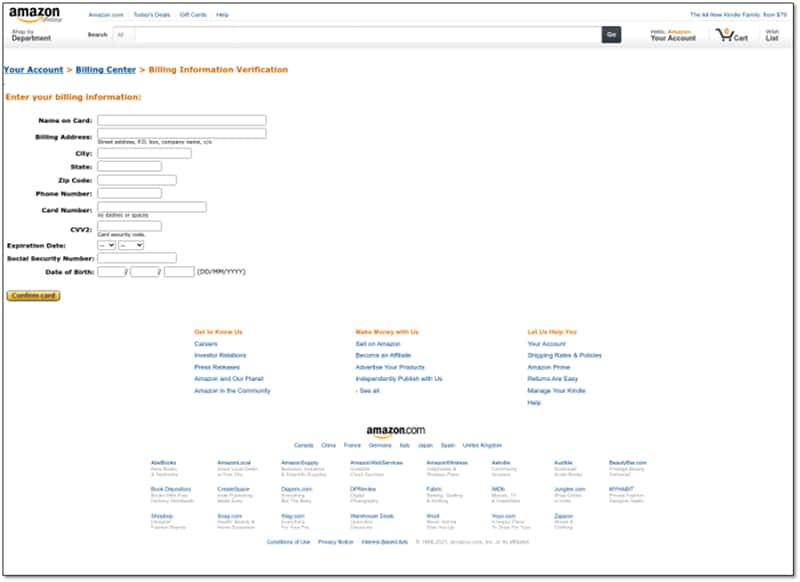800x582 pixels.
Task: Expand the Wish List menu
Action: [772, 35]
